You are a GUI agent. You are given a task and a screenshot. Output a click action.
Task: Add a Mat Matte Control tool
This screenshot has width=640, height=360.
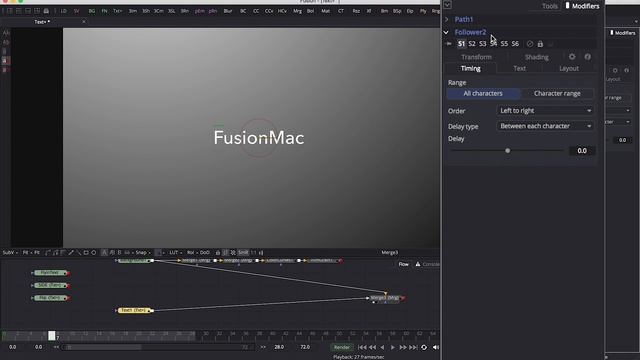coord(325,11)
